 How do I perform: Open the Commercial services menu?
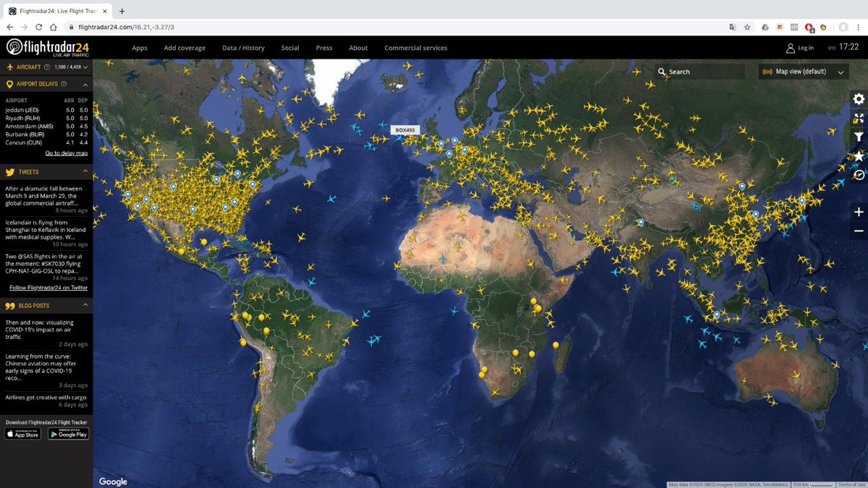[x=416, y=48]
